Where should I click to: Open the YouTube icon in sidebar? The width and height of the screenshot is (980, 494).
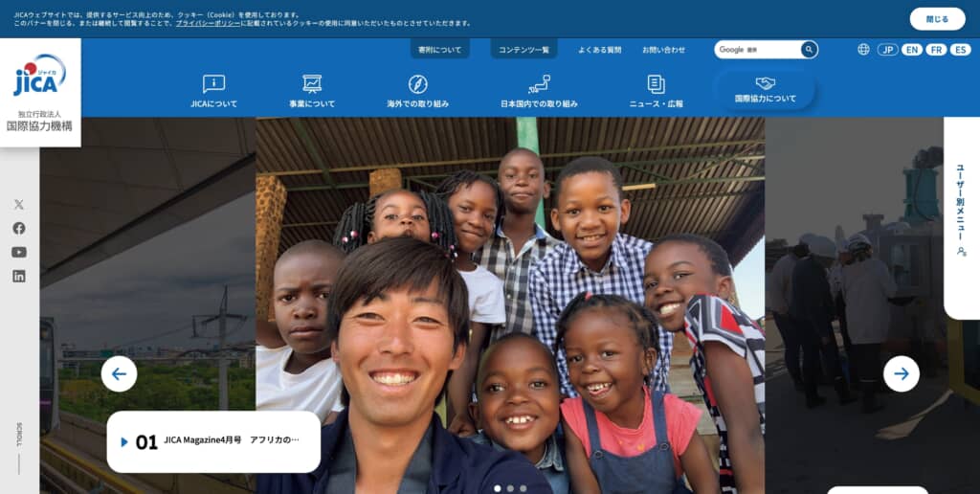[19, 252]
